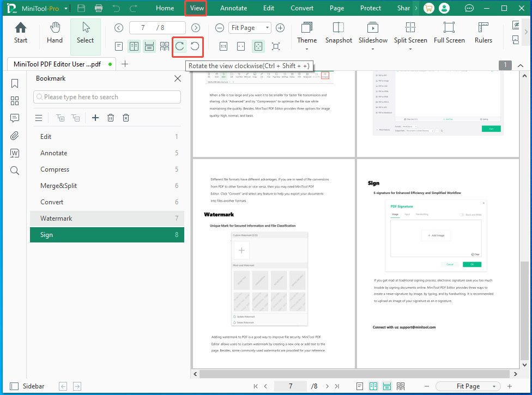This screenshot has width=532, height=395.
Task: Zoom out using toolbar minus icon
Action: pyautogui.click(x=220, y=28)
